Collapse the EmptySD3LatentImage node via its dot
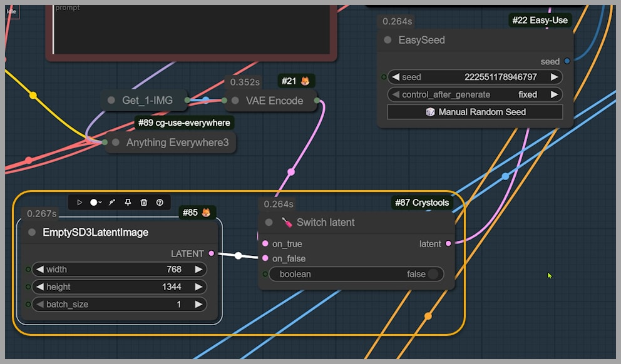The width and height of the screenshot is (621, 364). point(32,233)
